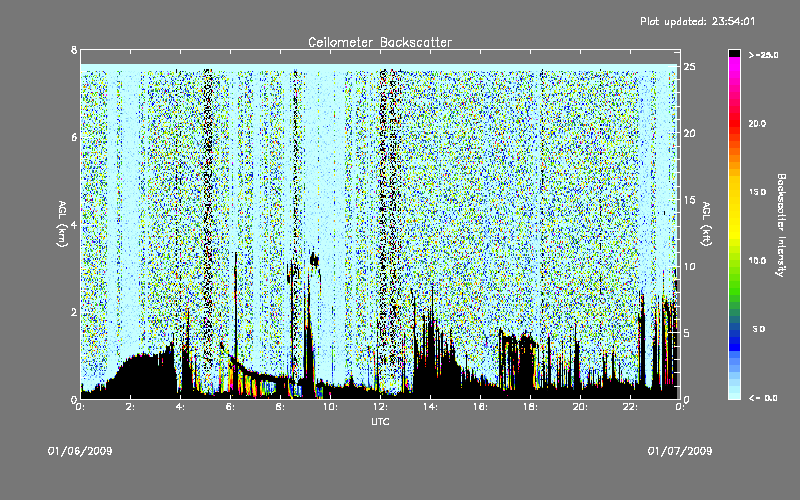Select the end date '01/07/2009'
The height and width of the screenshot is (500, 800).
[x=680, y=451]
